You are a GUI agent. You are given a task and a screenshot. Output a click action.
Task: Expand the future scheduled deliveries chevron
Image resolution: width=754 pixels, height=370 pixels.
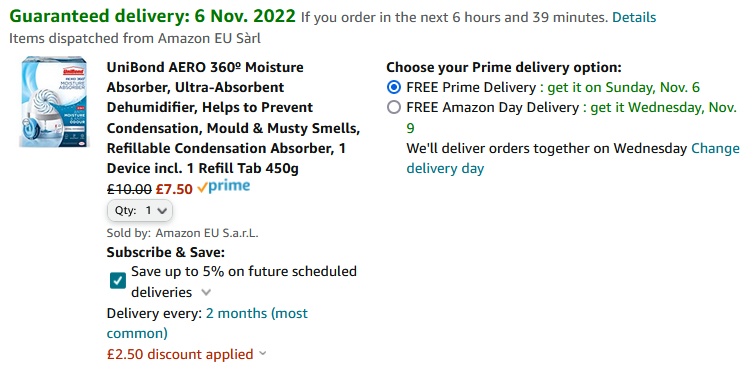206,292
